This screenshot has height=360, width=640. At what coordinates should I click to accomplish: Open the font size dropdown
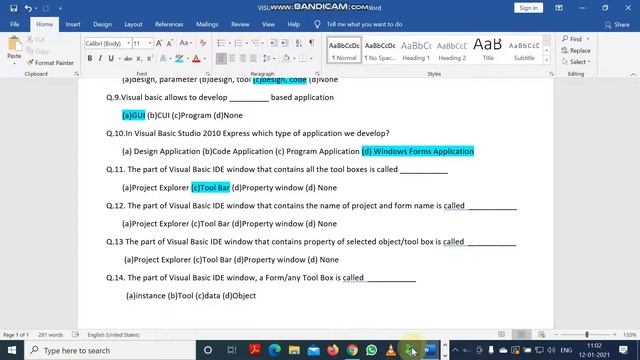tap(150, 43)
